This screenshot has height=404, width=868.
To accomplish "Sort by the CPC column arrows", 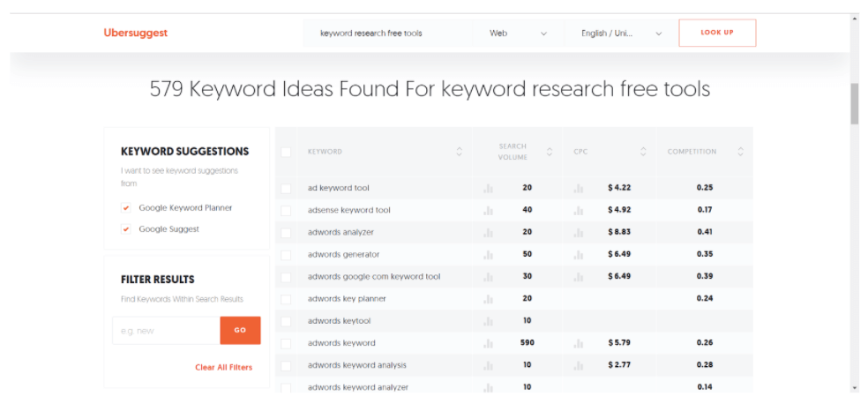I will (643, 152).
